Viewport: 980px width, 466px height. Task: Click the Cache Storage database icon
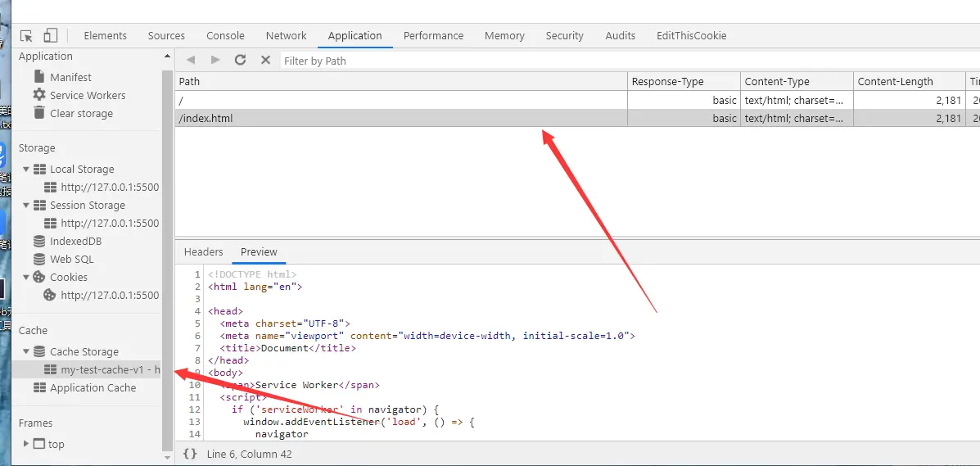coord(39,351)
